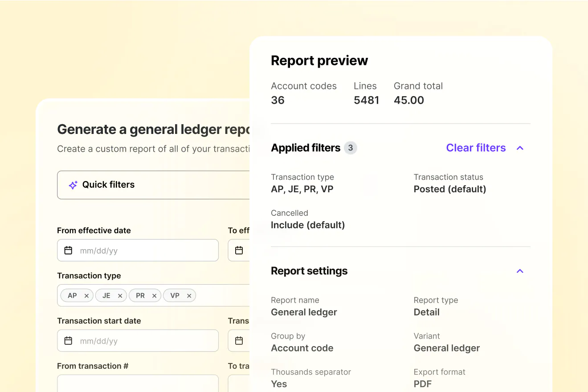Image resolution: width=588 pixels, height=392 pixels.
Task: Remove the AP transaction type chip
Action: click(x=86, y=295)
